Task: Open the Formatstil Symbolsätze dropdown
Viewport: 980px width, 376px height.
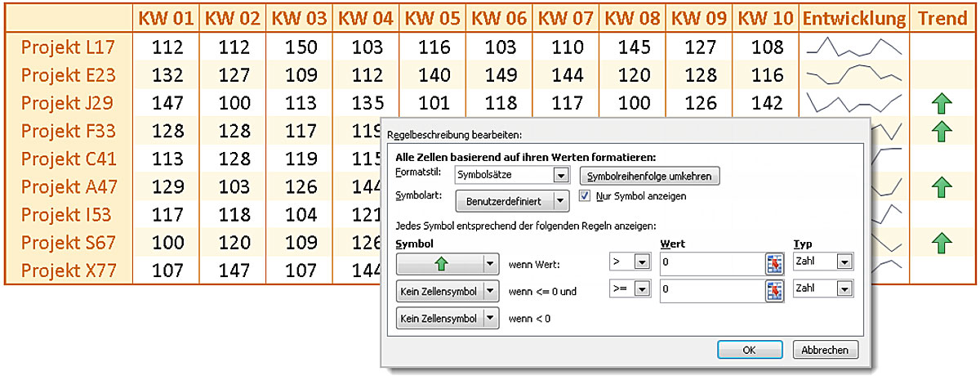Action: coord(560,175)
